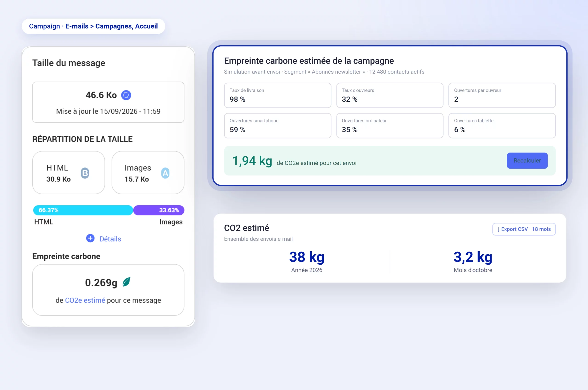Click the Ensemble des envois e-mail text
This screenshot has height=390, width=588.
pyautogui.click(x=258, y=239)
